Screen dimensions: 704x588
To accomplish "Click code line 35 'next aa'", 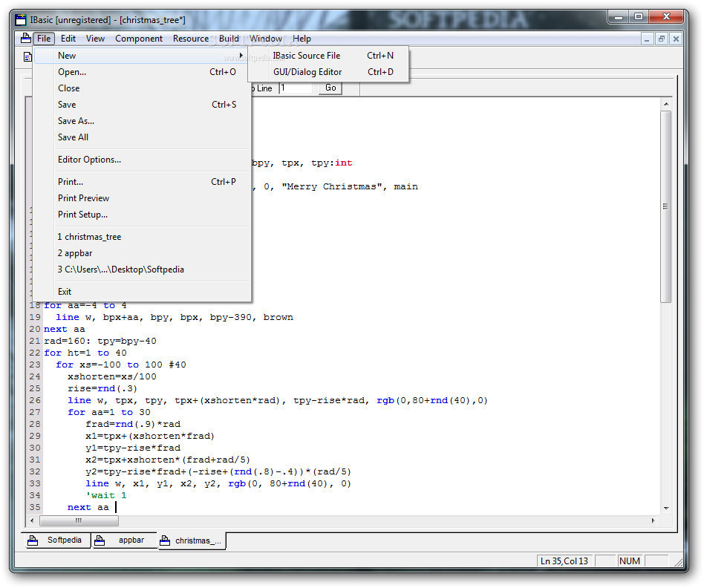I will 88,507.
